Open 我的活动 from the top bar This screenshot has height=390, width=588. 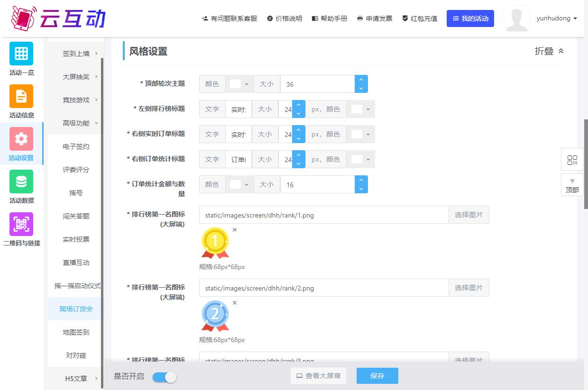tap(470, 18)
